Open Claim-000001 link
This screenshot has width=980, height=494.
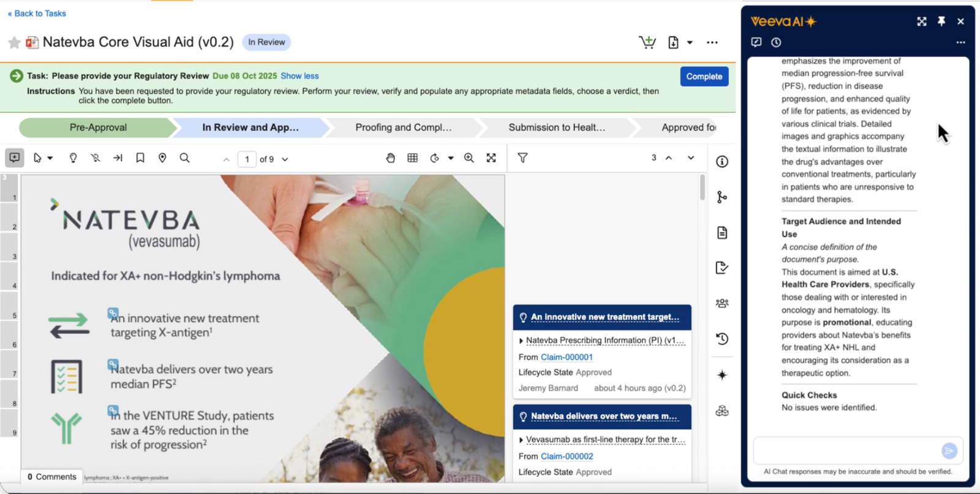click(567, 357)
